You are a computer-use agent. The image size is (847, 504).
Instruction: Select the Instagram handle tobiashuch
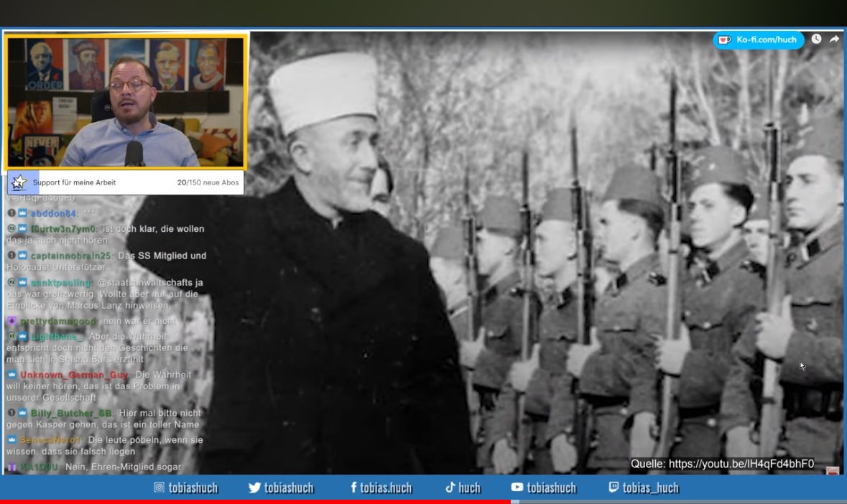pyautogui.click(x=193, y=487)
